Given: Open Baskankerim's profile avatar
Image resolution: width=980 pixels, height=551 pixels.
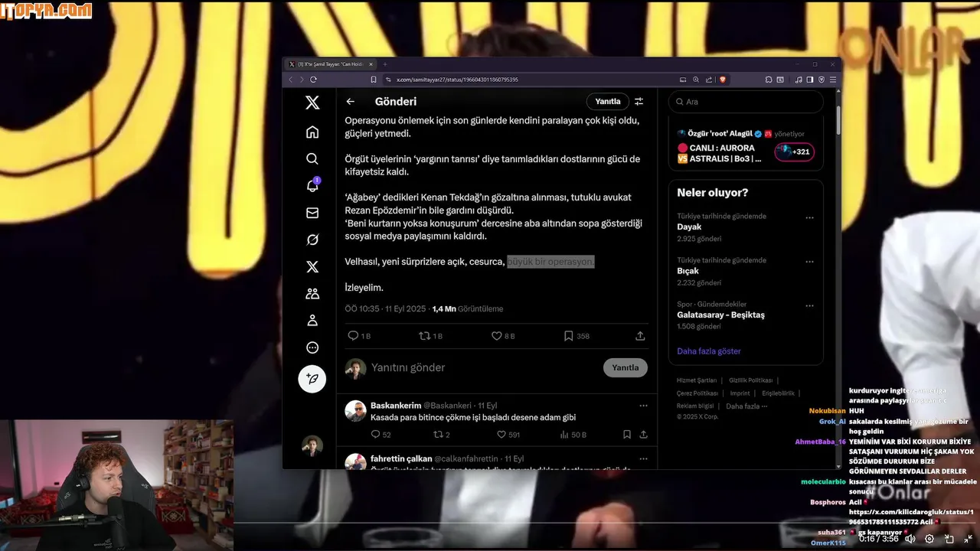Looking at the screenshot, I should [355, 411].
